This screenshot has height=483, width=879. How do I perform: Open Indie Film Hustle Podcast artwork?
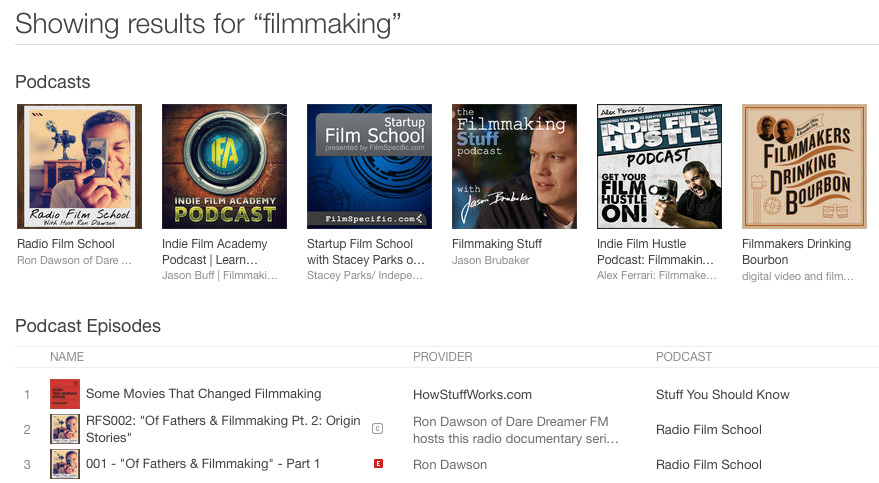(x=659, y=166)
